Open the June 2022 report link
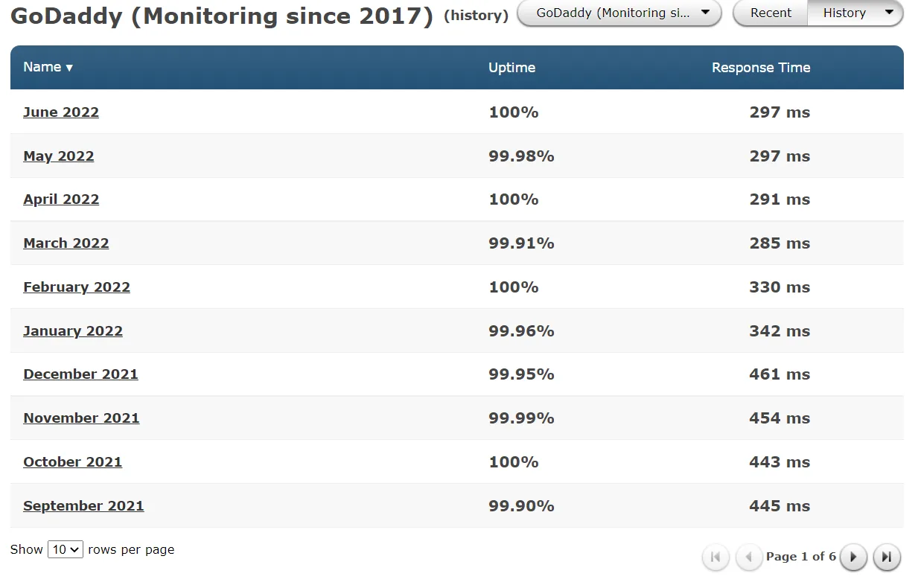 click(x=61, y=112)
